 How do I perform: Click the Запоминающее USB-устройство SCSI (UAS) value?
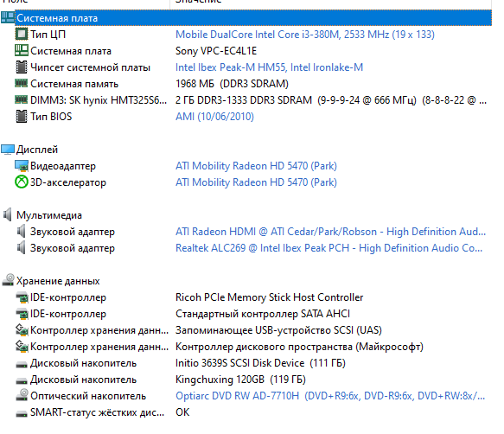coord(278,330)
